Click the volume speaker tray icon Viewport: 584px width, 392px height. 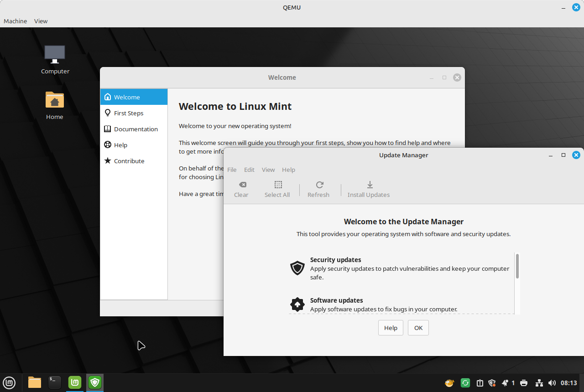[552, 383]
